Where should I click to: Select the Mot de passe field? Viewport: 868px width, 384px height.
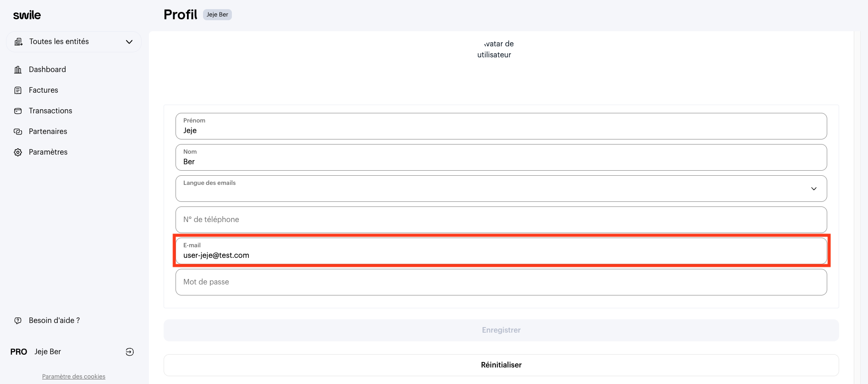click(x=501, y=282)
